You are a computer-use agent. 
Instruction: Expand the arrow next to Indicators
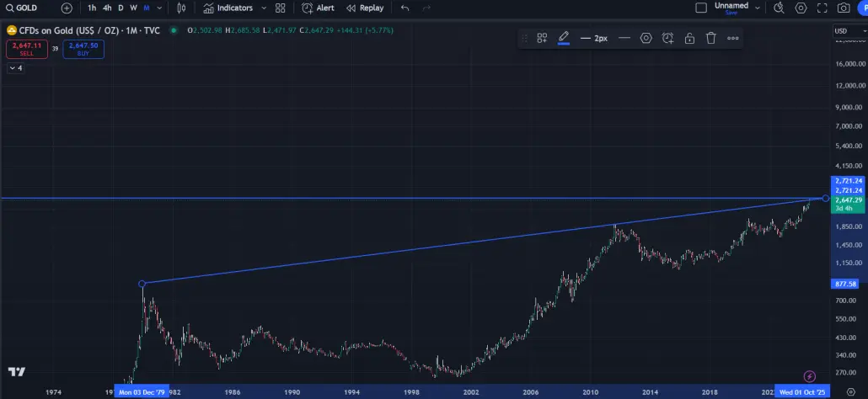(264, 8)
